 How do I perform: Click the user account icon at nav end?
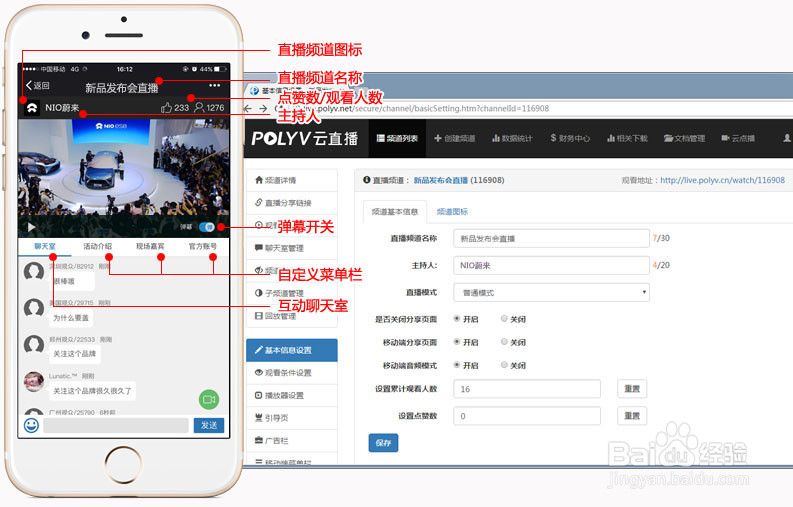click(x=787, y=138)
